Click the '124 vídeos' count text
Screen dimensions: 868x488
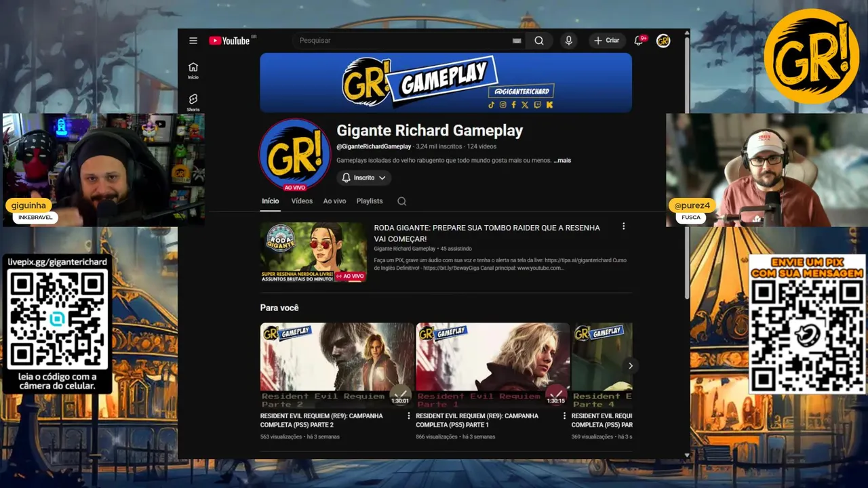pyautogui.click(x=481, y=146)
